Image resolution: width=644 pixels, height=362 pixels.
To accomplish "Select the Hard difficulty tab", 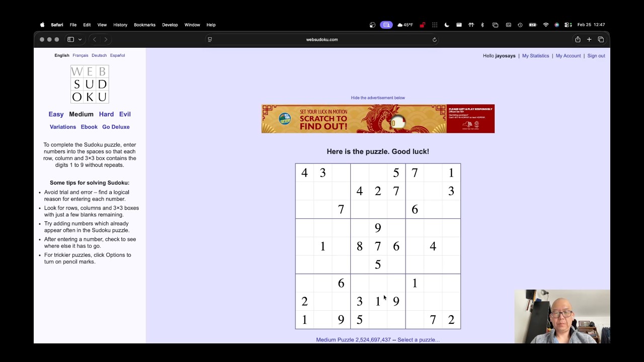I will pyautogui.click(x=106, y=114).
